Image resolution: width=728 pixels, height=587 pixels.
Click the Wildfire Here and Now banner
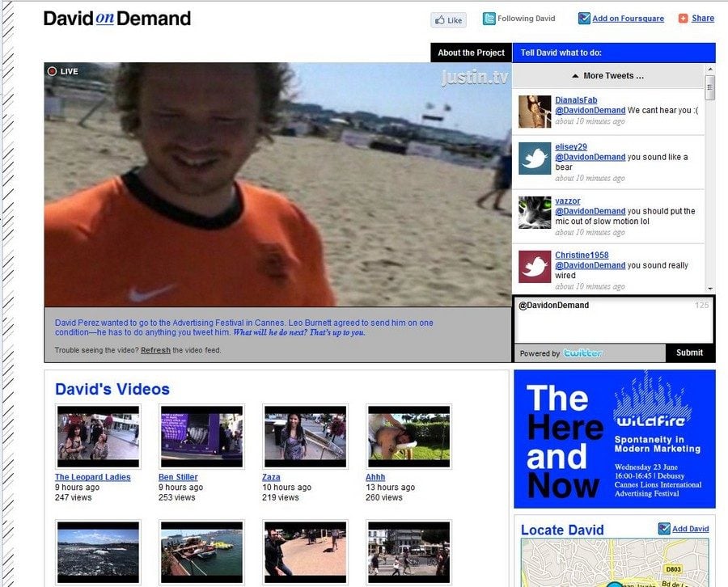pyautogui.click(x=614, y=439)
